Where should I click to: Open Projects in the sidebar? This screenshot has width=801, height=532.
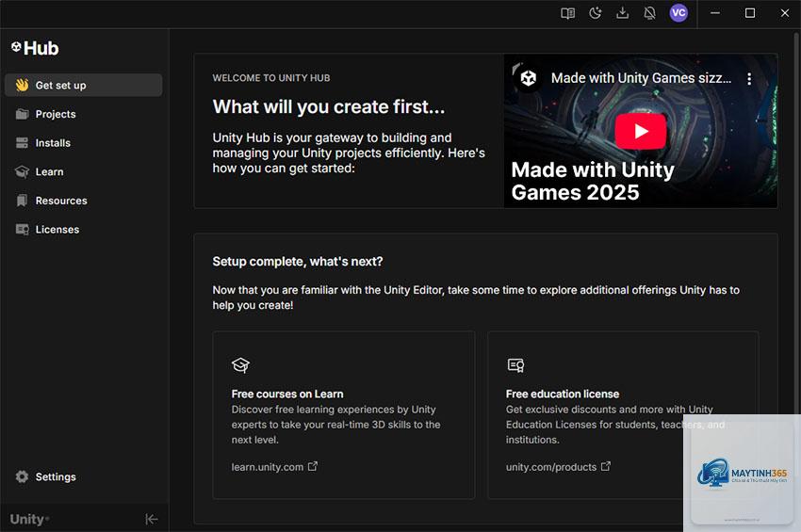pos(83,114)
